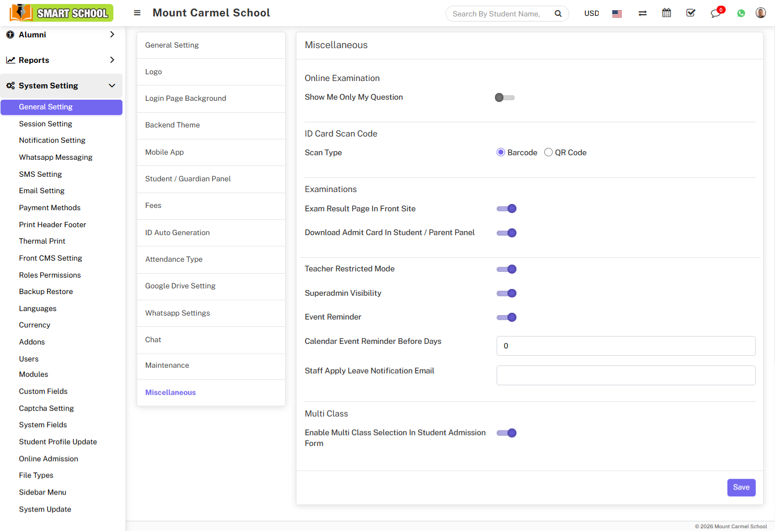The width and height of the screenshot is (775, 532).
Task: Click the user profile avatar
Action: [x=761, y=13]
